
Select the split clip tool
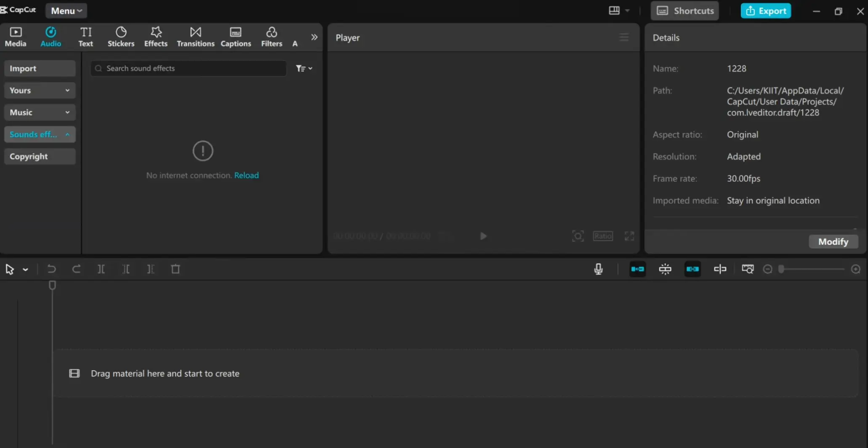tap(101, 269)
